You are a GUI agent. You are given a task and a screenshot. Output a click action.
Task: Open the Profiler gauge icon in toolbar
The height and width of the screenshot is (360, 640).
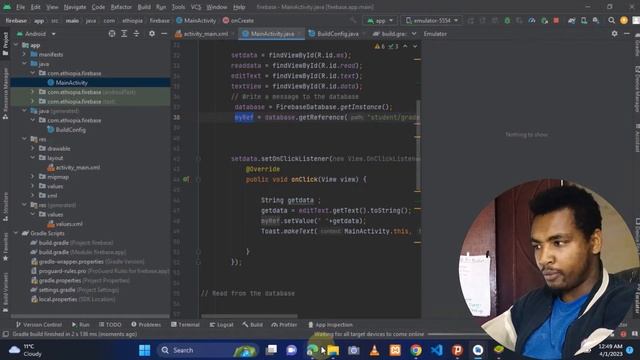531,20
